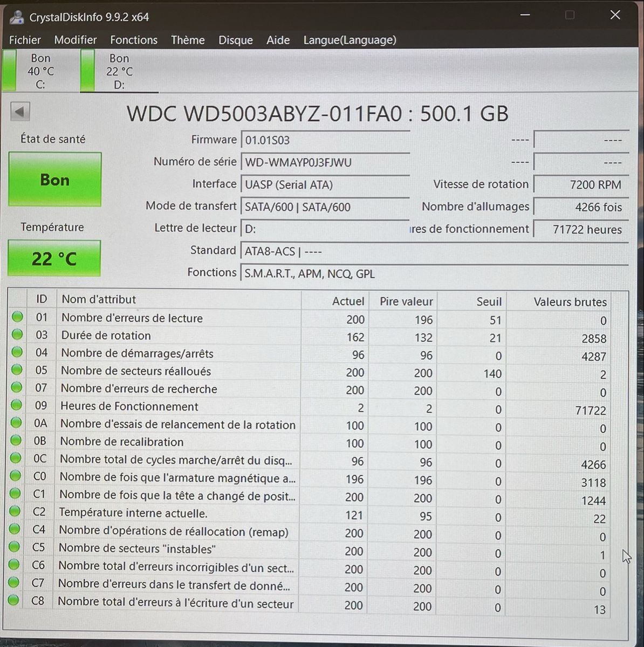Viewport: 644px width, 647px height.
Task: Click status dot for Nombre de secteurs réalloués
Action: (x=17, y=370)
